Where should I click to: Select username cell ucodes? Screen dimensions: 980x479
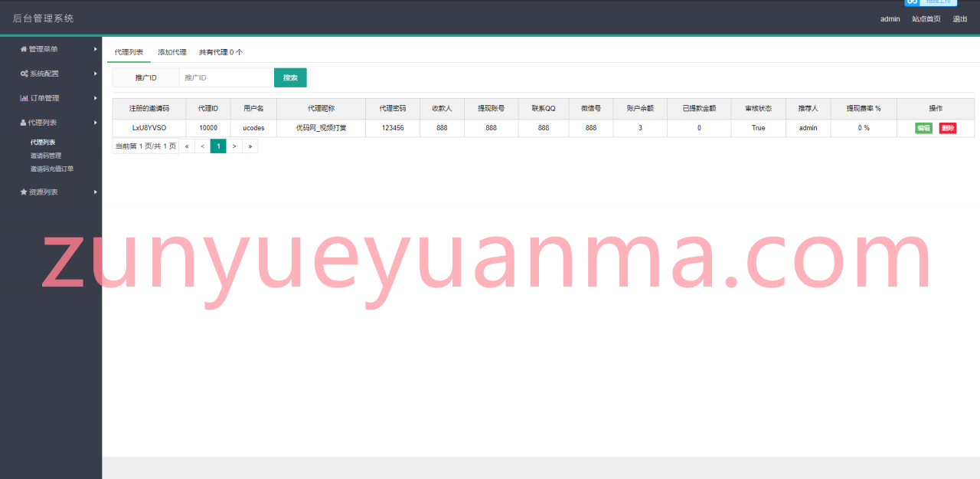point(253,128)
